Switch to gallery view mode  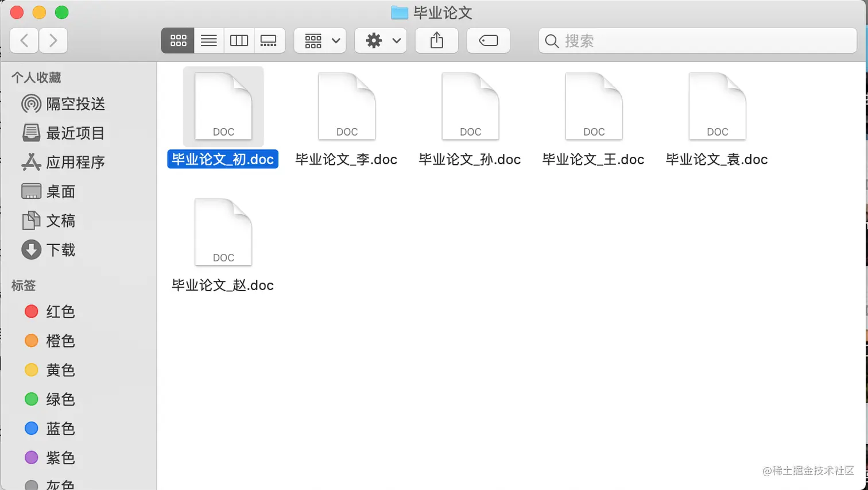269,40
